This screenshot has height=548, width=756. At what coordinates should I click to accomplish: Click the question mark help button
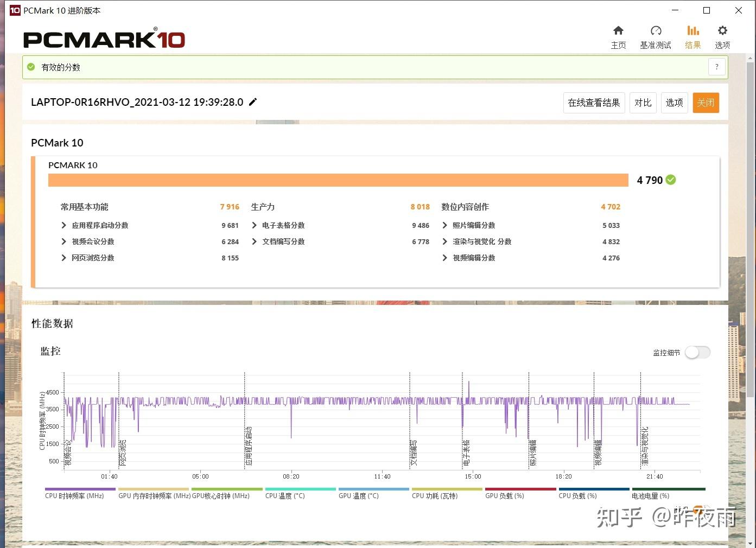717,67
